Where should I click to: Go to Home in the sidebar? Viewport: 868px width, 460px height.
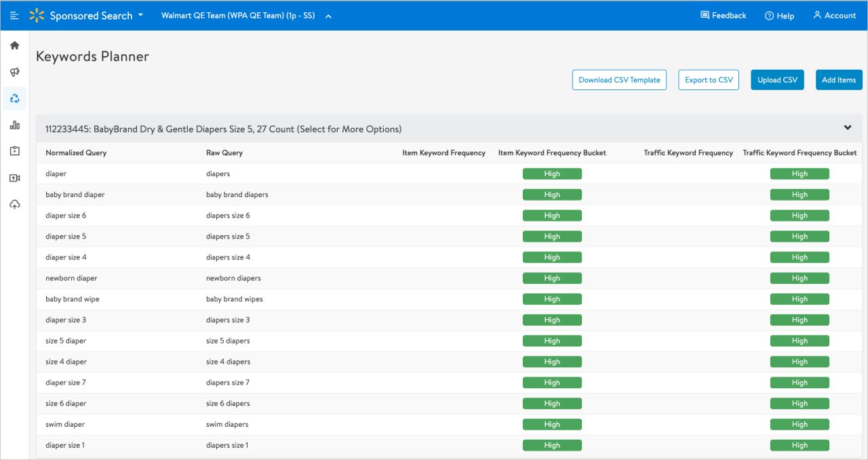click(x=14, y=45)
